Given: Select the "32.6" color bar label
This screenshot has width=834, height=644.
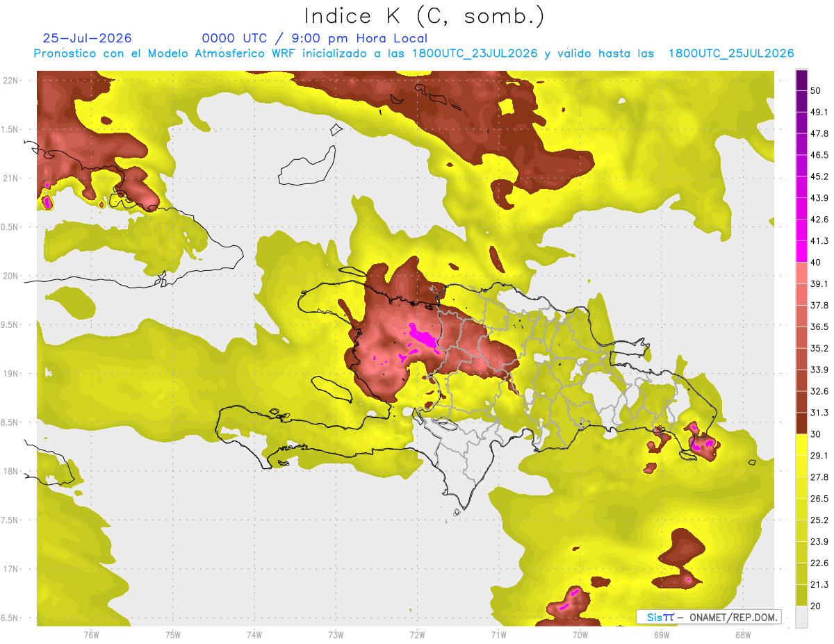Looking at the screenshot, I should pos(819,391).
